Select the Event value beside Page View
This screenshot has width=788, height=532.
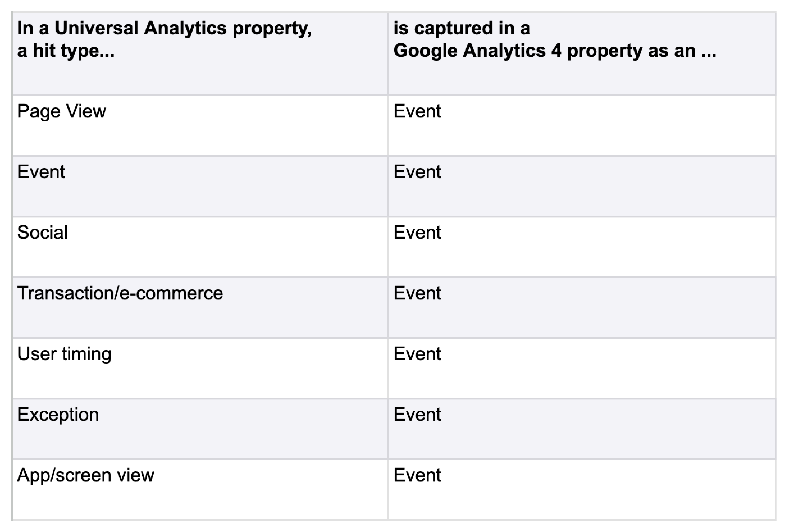(x=417, y=111)
